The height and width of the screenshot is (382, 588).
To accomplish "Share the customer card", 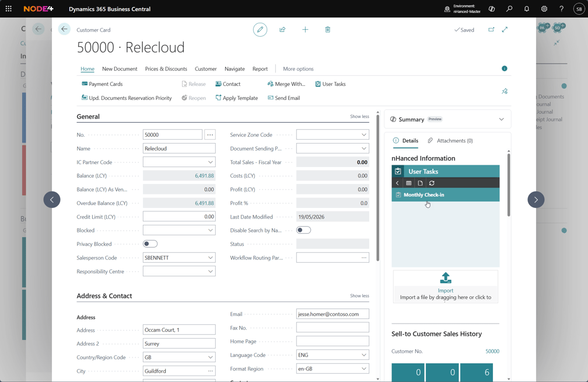I will tap(282, 29).
